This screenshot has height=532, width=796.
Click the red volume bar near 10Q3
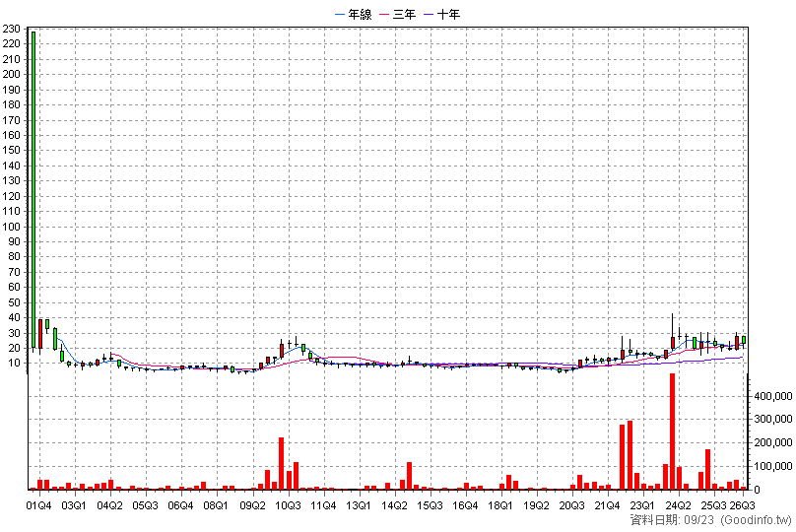click(x=281, y=463)
